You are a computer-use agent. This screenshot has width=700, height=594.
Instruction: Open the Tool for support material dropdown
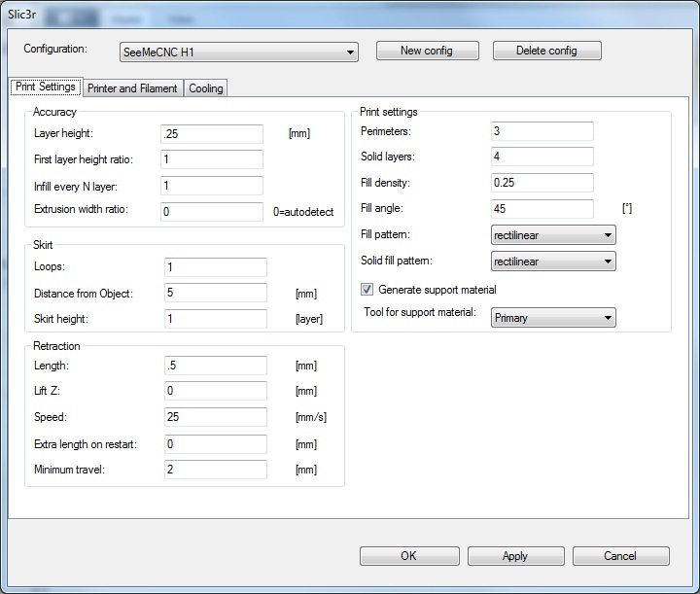click(x=553, y=317)
